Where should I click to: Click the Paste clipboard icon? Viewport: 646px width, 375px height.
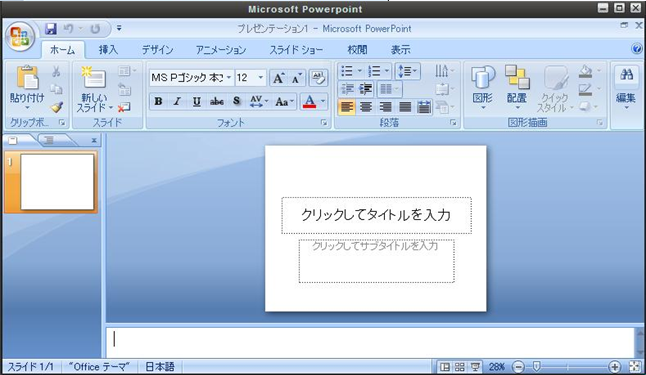pos(27,78)
